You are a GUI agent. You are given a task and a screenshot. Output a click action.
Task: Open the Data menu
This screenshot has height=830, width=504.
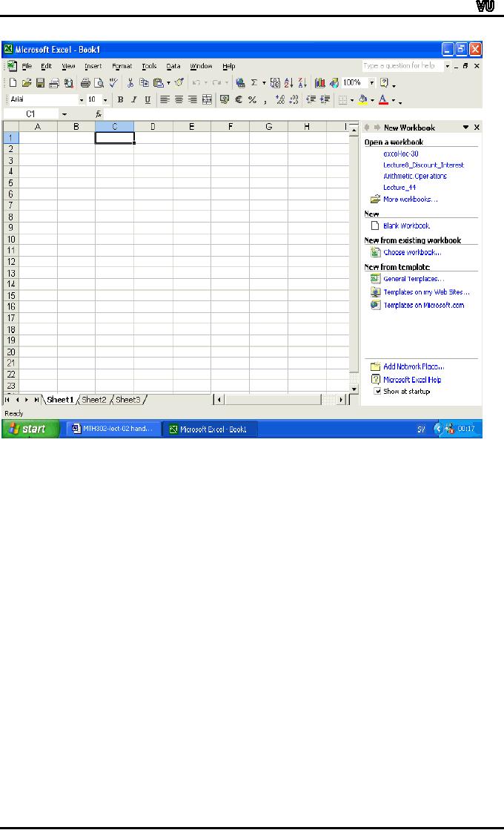click(173, 66)
